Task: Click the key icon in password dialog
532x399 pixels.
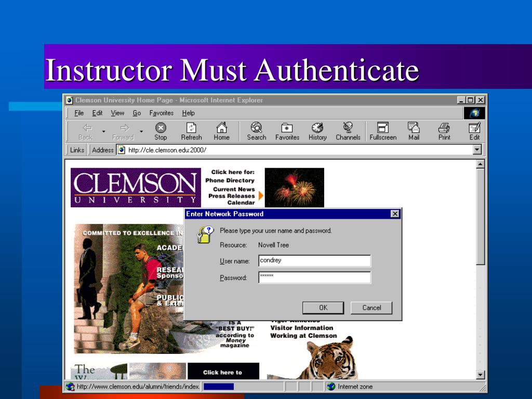Action: pos(205,235)
